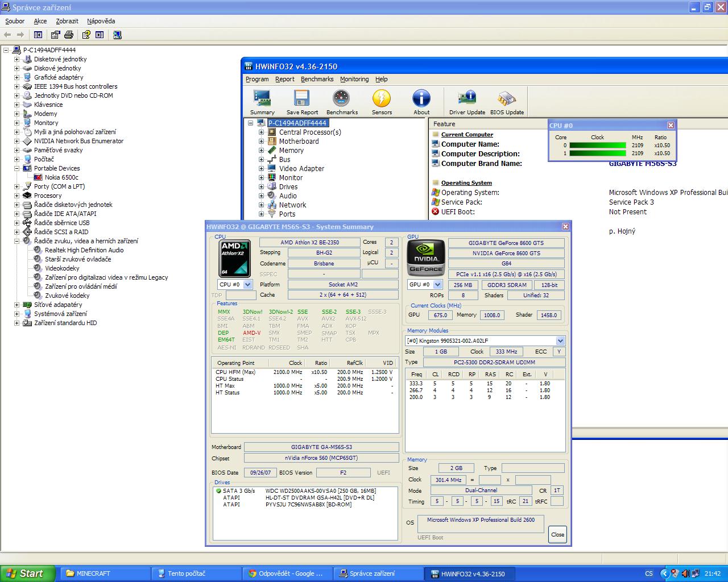Click the Save Report toolbar icon
The height and width of the screenshot is (582, 728).
click(x=302, y=102)
